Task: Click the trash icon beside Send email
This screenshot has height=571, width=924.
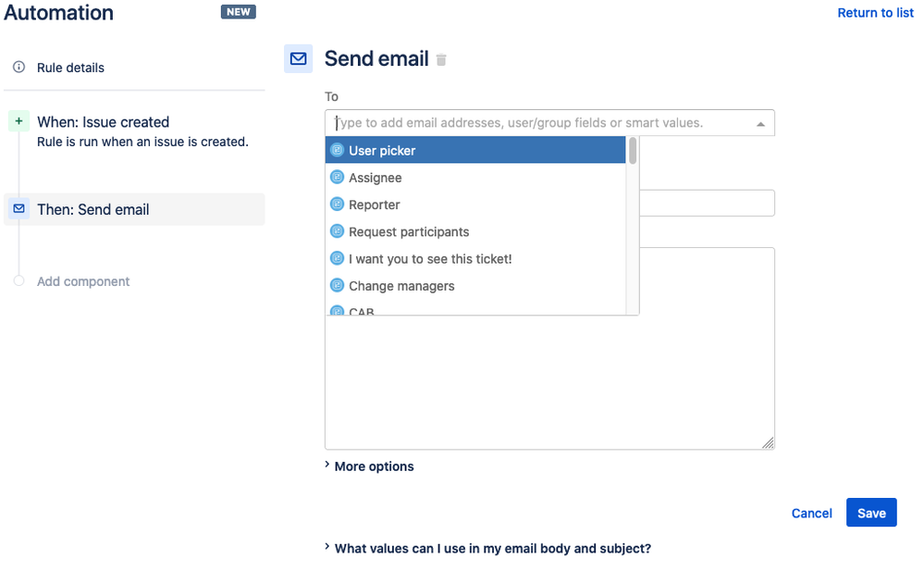Action: click(x=441, y=60)
